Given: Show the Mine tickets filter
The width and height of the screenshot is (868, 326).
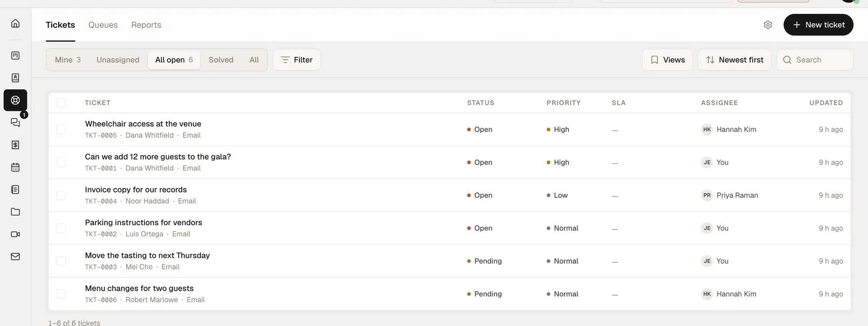Looking at the screenshot, I should [68, 60].
